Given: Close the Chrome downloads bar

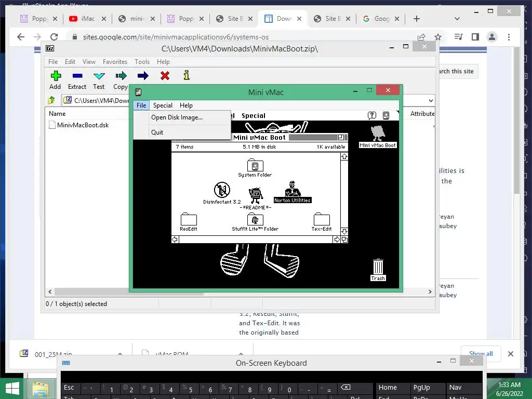Looking at the screenshot, I should 510,353.
